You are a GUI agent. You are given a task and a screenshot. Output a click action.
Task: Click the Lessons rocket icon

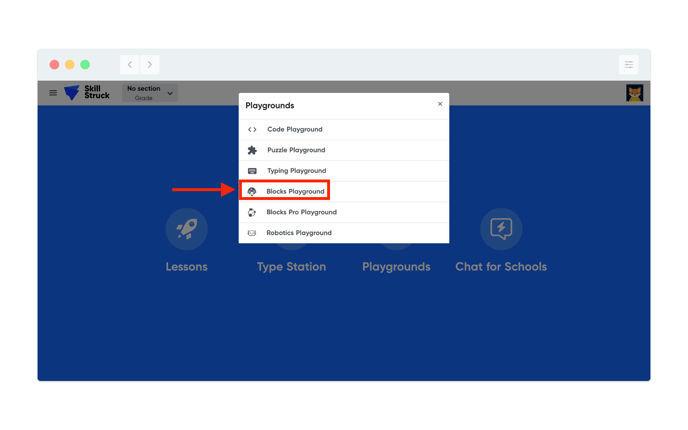tap(187, 229)
